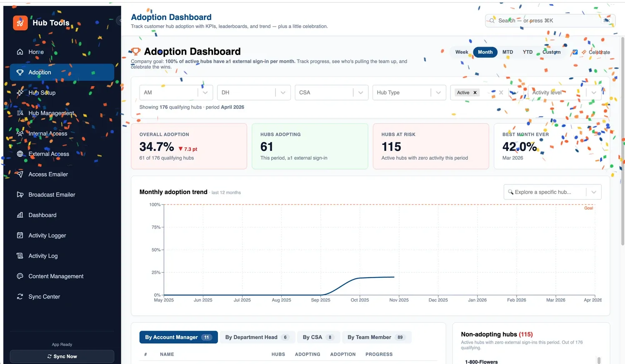The image size is (625, 364).
Task: Select the Month period option
Action: 485,52
